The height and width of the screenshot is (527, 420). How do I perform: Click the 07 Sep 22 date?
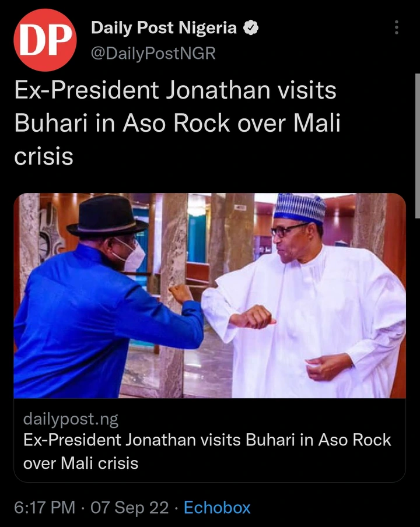(129, 508)
